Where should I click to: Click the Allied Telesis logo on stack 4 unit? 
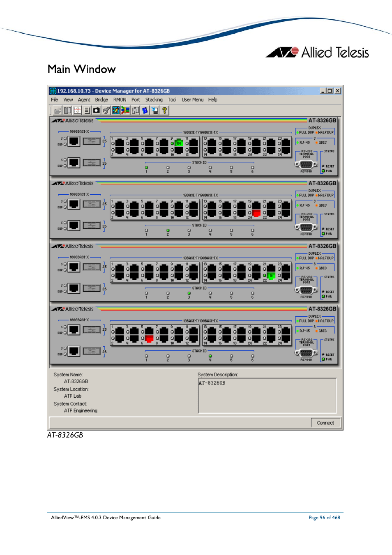tap(73, 309)
